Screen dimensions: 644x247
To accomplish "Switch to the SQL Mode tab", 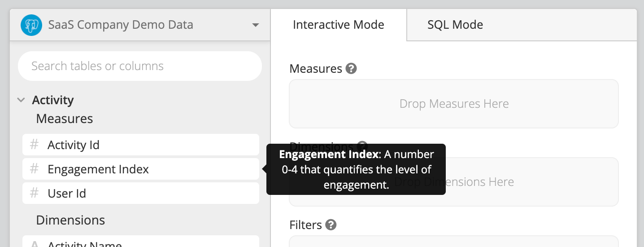I will (x=455, y=25).
